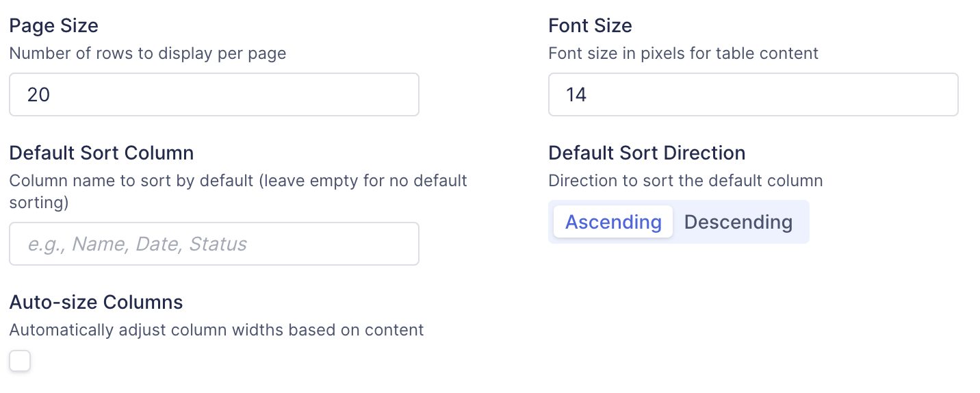Click the Default Sort Direction label
This screenshot has height=393, width=980.
(x=647, y=153)
